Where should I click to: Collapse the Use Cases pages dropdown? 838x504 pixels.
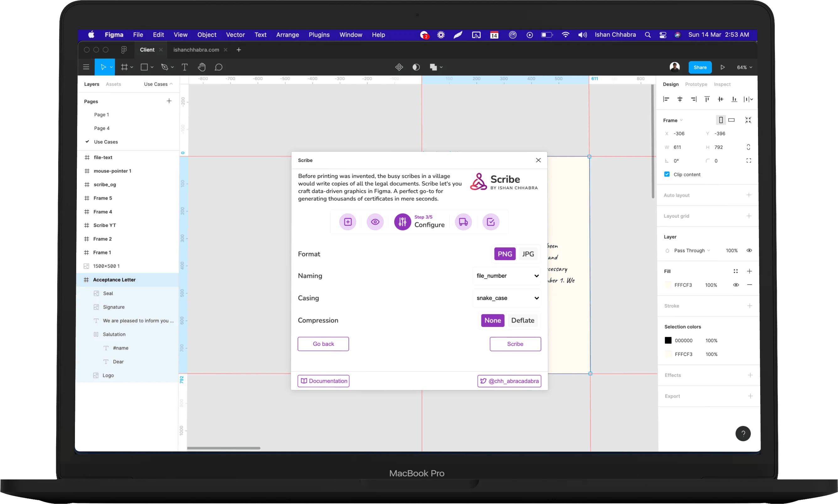pyautogui.click(x=158, y=84)
